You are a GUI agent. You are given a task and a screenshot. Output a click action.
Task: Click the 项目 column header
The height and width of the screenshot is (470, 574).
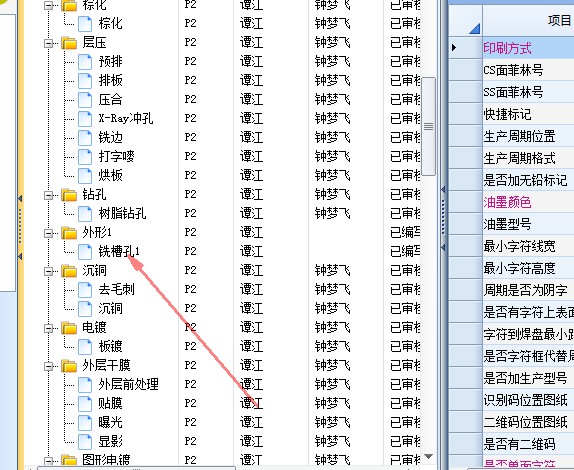pyautogui.click(x=559, y=20)
